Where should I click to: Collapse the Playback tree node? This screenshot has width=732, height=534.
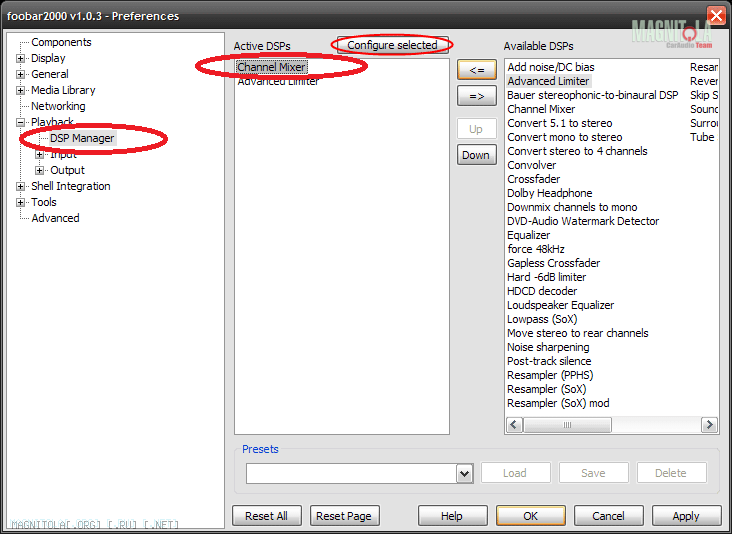[x=21, y=123]
